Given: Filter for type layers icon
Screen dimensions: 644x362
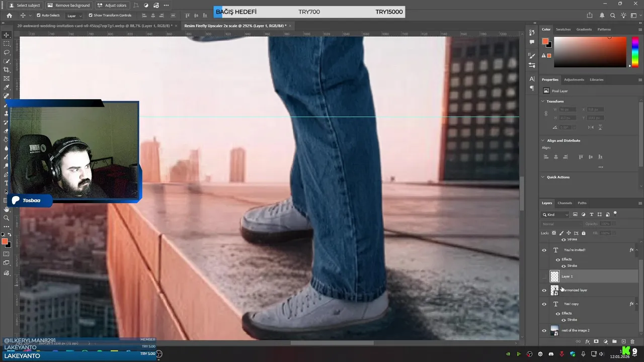Looking at the screenshot, I should [591, 215].
